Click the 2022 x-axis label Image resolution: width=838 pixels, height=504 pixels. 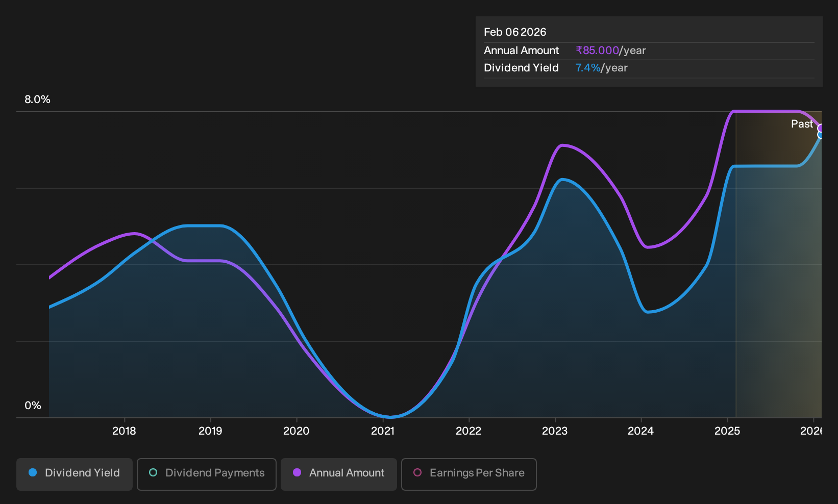click(x=469, y=431)
